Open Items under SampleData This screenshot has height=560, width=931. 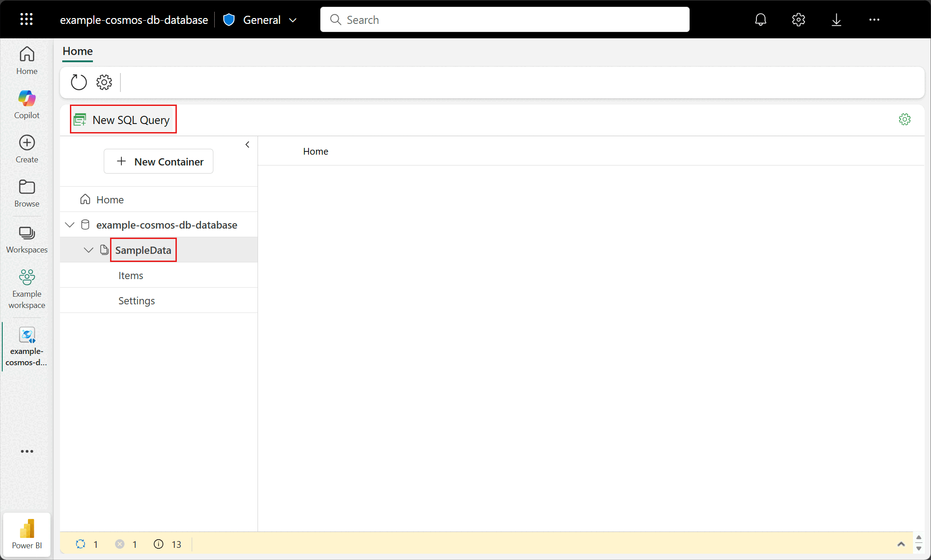[x=131, y=275]
